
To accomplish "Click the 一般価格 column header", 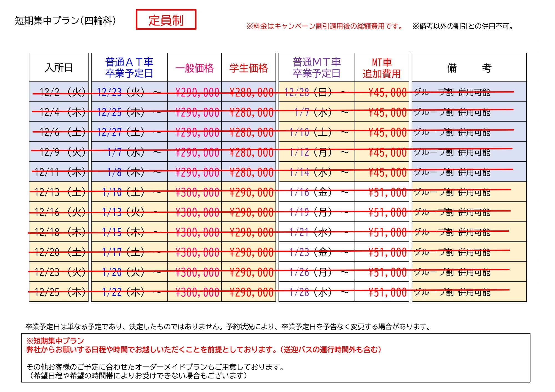I will [x=194, y=68].
